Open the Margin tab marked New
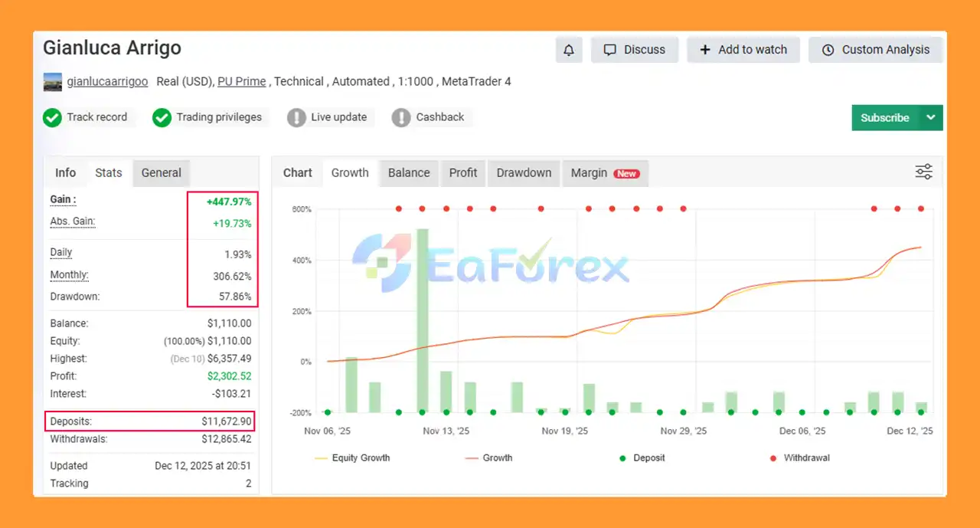 [604, 172]
